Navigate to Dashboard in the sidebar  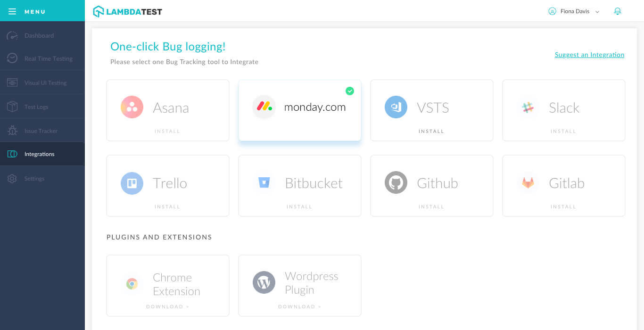(39, 35)
